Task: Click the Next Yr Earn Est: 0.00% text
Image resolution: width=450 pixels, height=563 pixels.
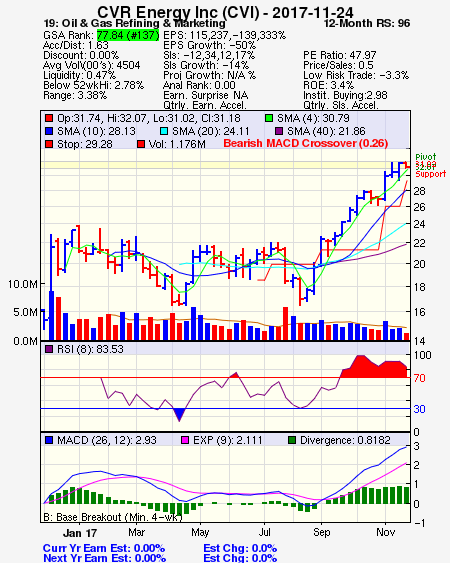Action: coord(105,558)
